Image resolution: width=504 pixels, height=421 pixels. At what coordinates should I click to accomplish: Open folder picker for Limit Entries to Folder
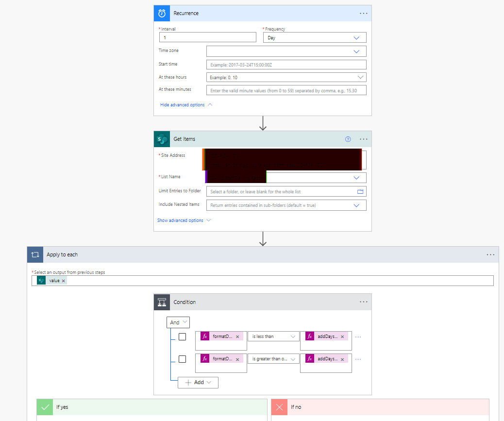pos(360,191)
